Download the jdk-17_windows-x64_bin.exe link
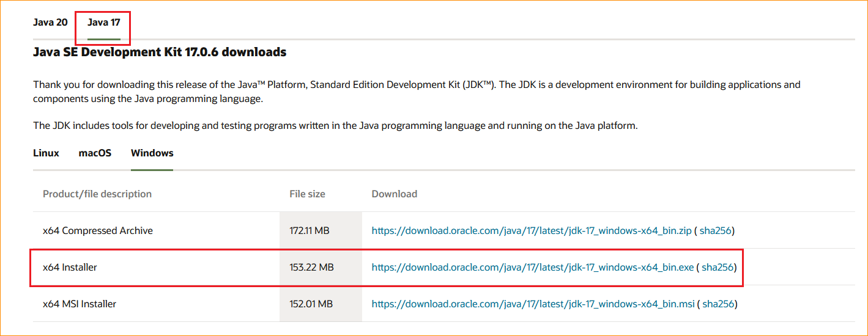This screenshot has width=868, height=336. pyautogui.click(x=533, y=268)
